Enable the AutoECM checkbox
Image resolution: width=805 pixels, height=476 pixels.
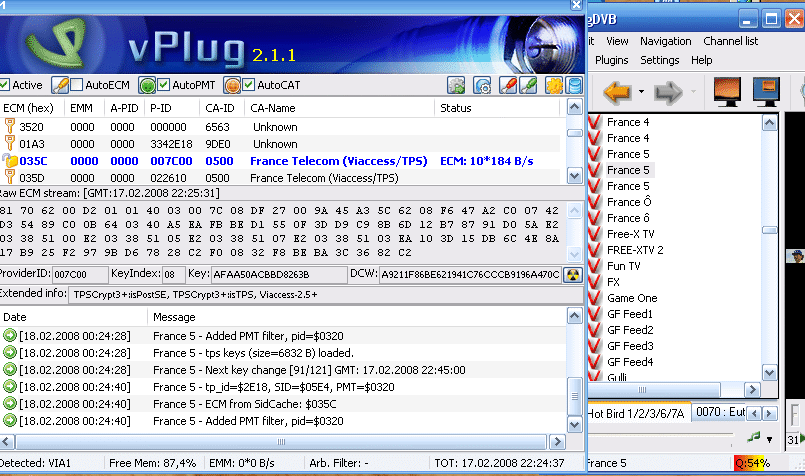tap(76, 85)
